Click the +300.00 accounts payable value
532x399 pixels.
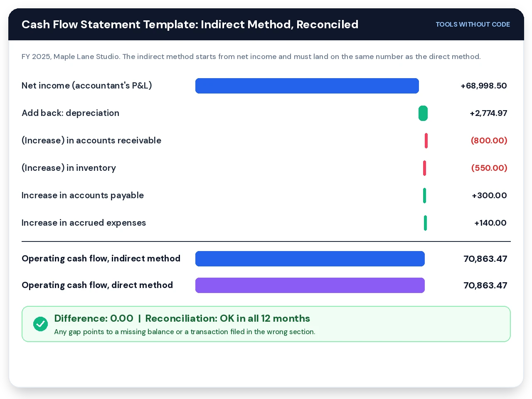pyautogui.click(x=489, y=195)
